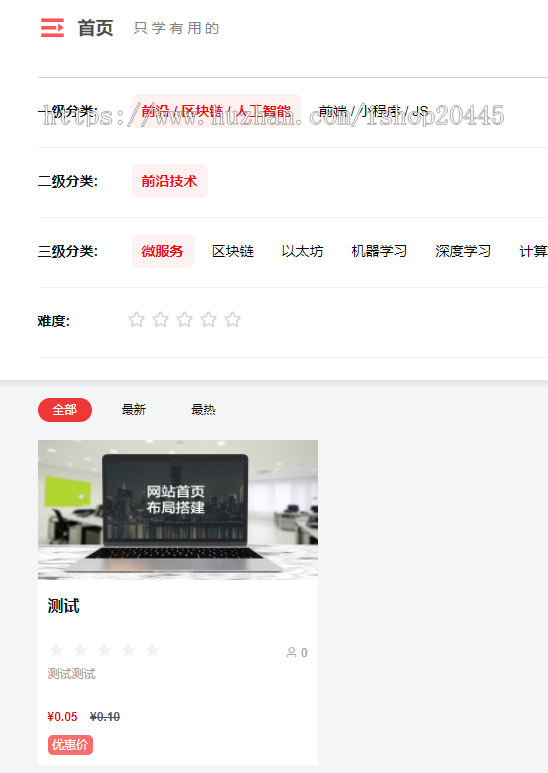The height and width of the screenshot is (773, 548).
Task: Click first rating star on 测试 card
Action: pos(57,650)
